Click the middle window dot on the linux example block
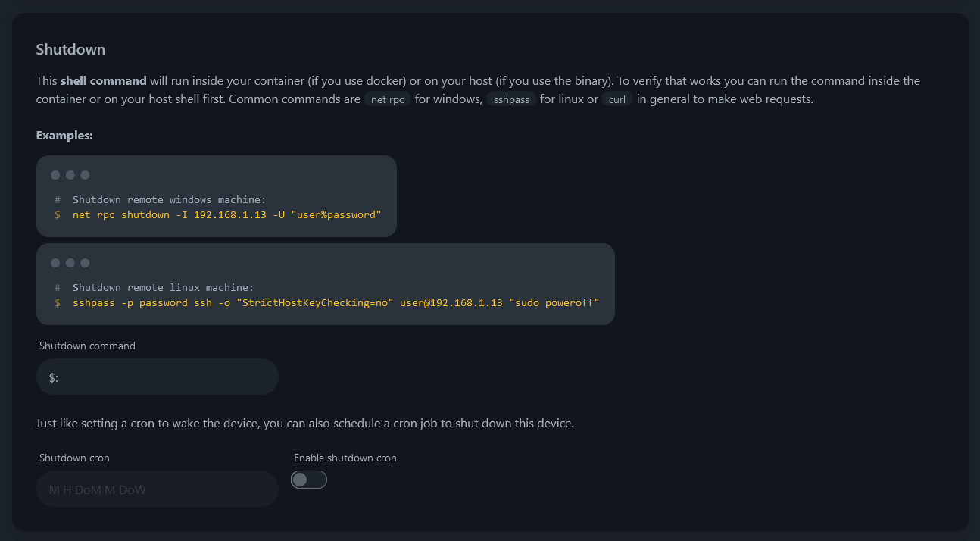The image size is (980, 541). pyautogui.click(x=69, y=262)
